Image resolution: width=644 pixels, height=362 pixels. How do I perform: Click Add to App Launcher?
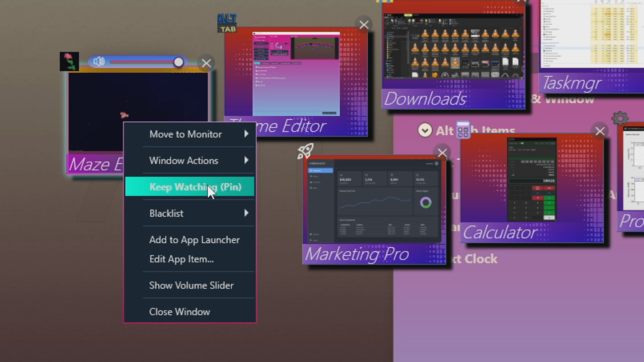pyautogui.click(x=195, y=240)
